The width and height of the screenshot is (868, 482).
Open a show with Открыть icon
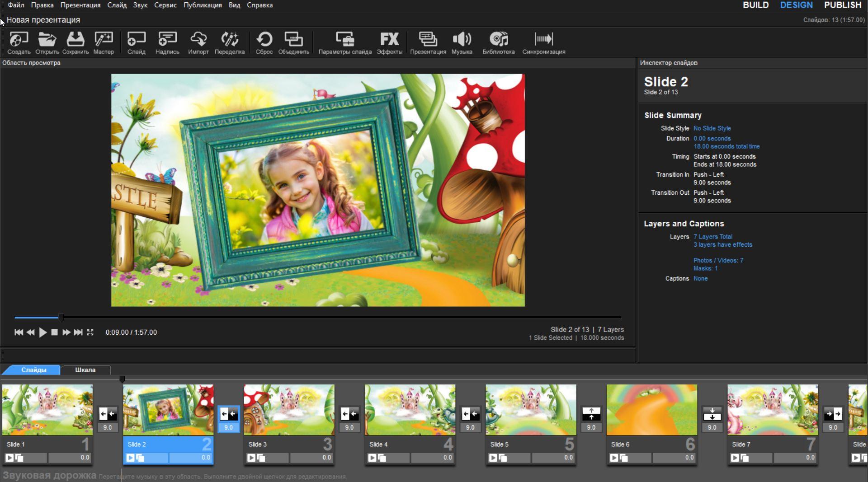(x=47, y=43)
